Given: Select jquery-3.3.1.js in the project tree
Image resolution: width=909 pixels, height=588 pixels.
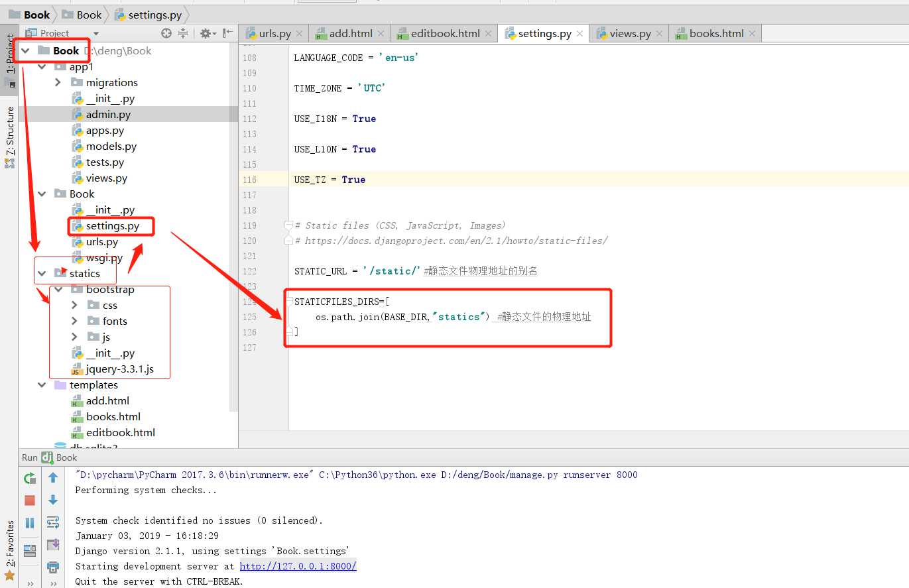Looking at the screenshot, I should (119, 369).
